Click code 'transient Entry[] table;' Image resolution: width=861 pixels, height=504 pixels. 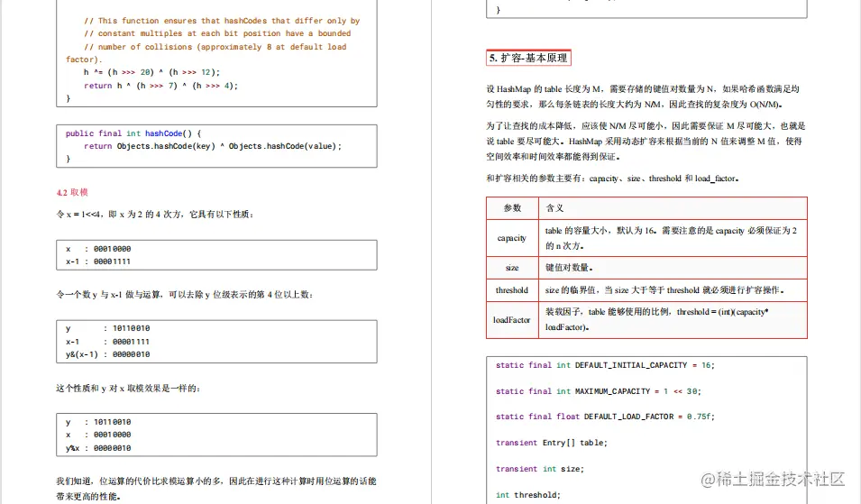click(551, 443)
